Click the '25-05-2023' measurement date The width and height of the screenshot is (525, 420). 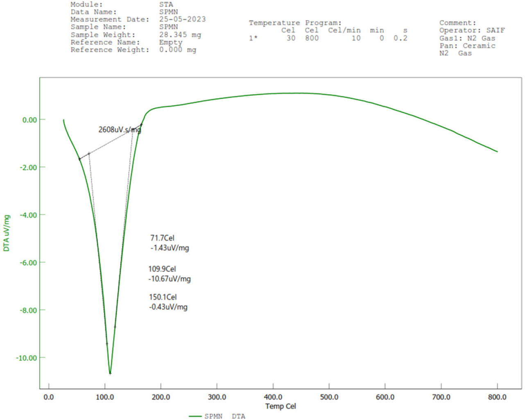coord(183,19)
